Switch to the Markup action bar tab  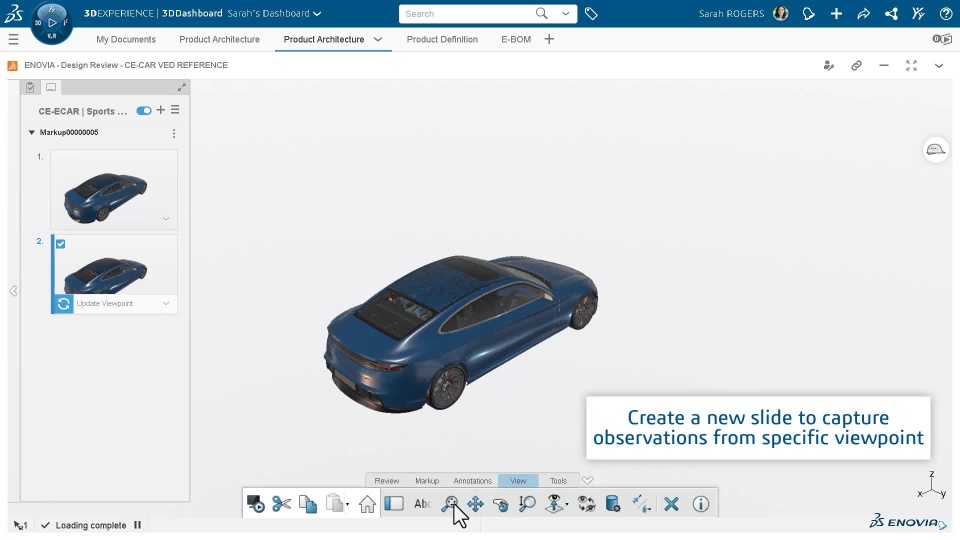pyautogui.click(x=427, y=481)
